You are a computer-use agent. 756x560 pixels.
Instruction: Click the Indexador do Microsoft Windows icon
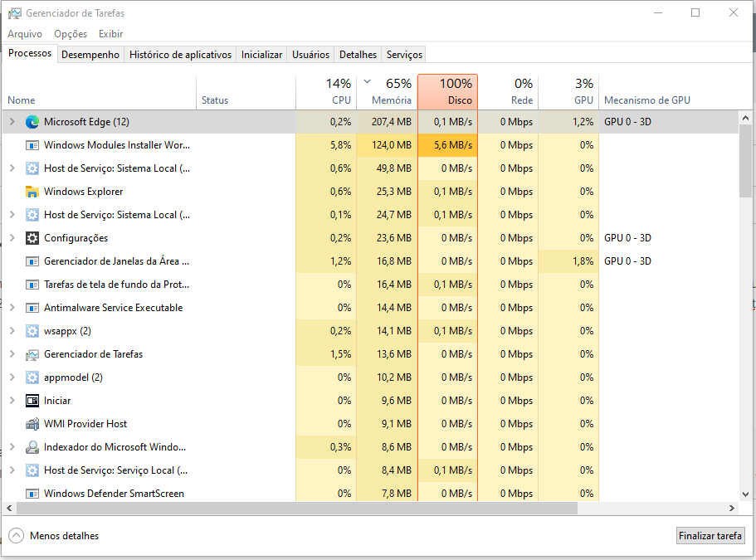click(x=32, y=447)
